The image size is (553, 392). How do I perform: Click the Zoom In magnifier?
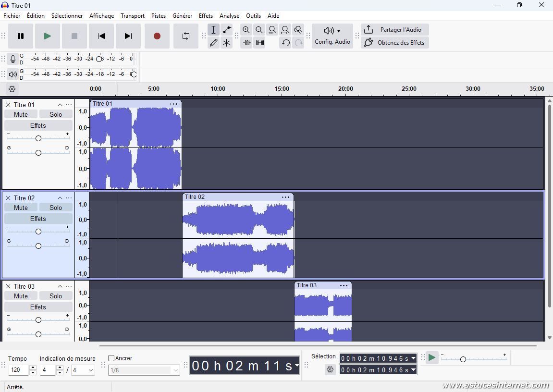(x=246, y=30)
